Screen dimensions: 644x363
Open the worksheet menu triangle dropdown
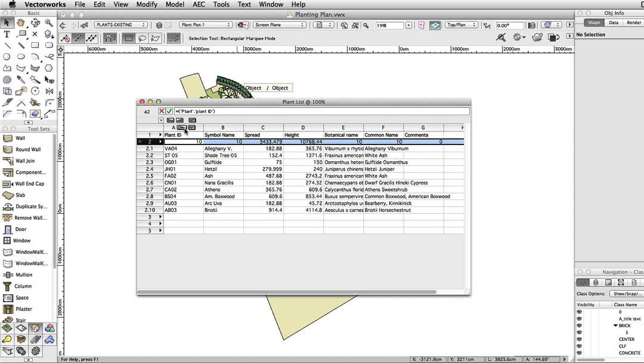coord(161,121)
